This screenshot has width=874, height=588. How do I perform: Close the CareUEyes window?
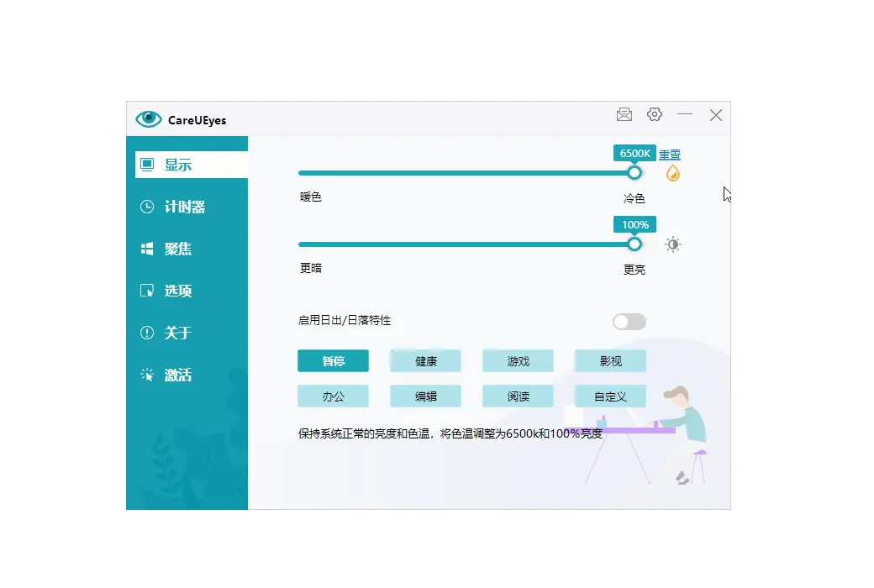(x=716, y=115)
